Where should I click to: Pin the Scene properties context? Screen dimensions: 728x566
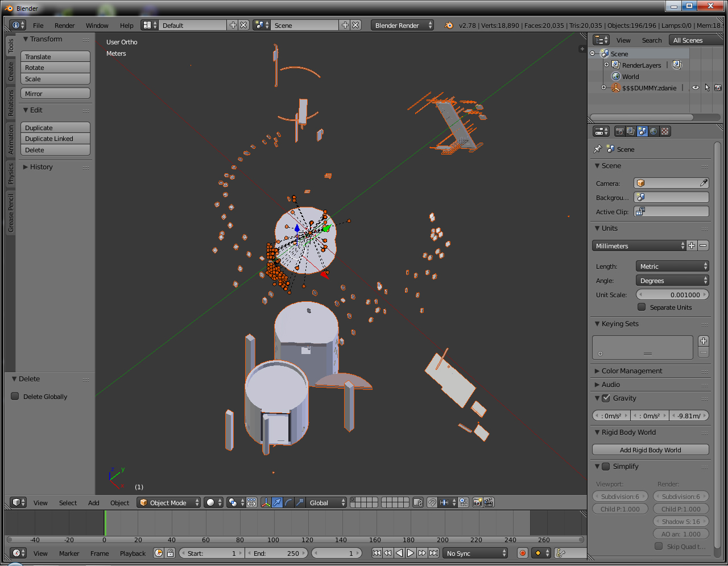(x=597, y=149)
